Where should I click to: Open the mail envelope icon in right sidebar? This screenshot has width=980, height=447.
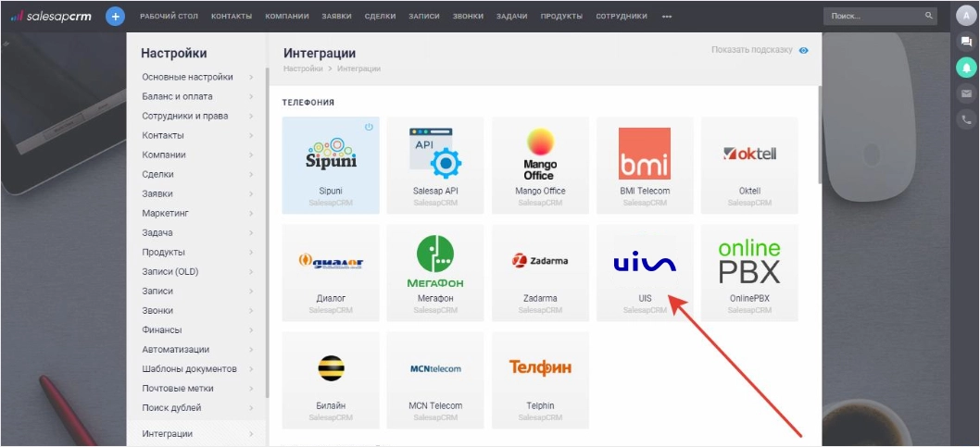966,93
